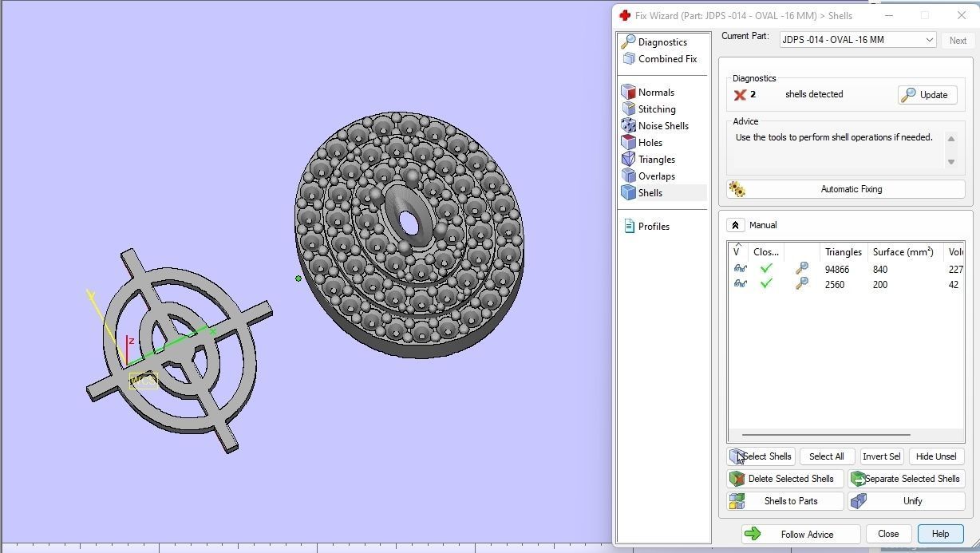
Task: Select the cell showing 840 surface area
Action: tap(880, 270)
